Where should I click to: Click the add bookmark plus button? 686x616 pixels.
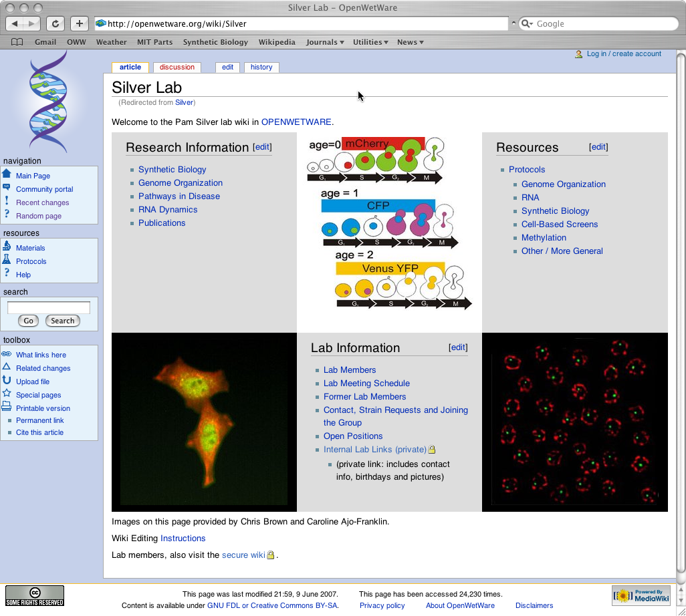point(79,24)
